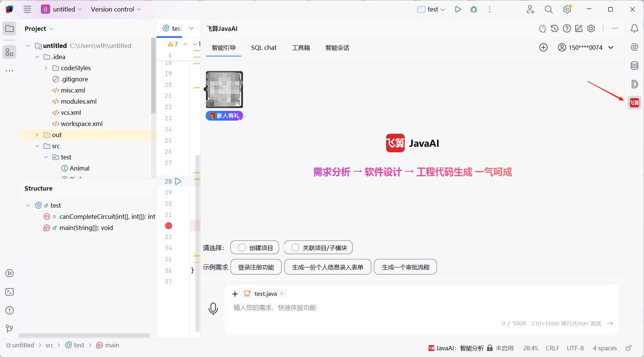Open the Database tool window icon
644x357 pixels.
[x=634, y=65]
